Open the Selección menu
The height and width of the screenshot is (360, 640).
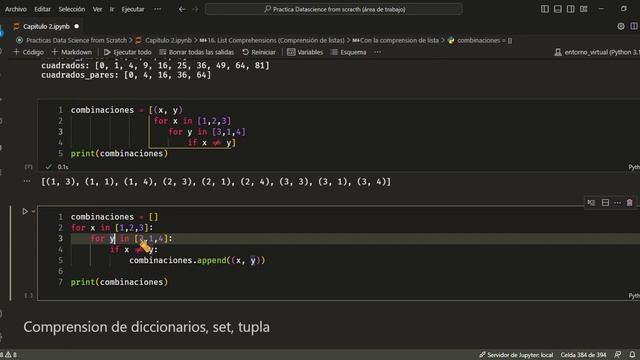point(71,9)
